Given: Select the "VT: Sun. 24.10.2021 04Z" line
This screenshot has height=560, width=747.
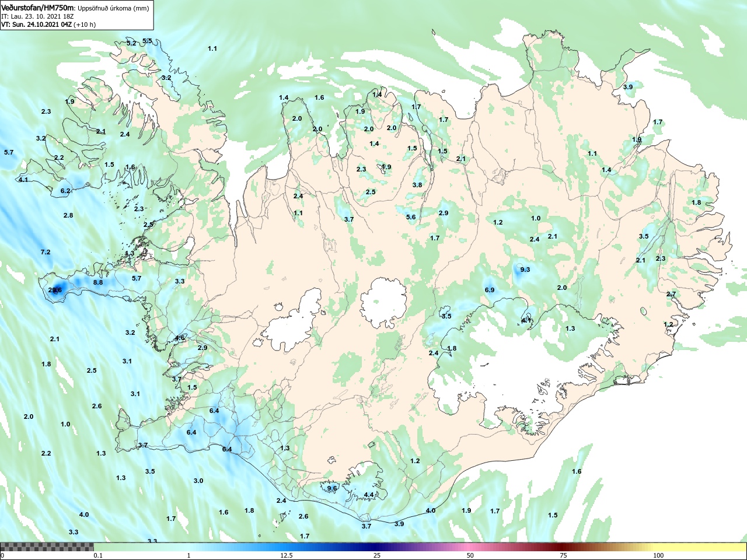Looking at the screenshot, I should 36,24.
